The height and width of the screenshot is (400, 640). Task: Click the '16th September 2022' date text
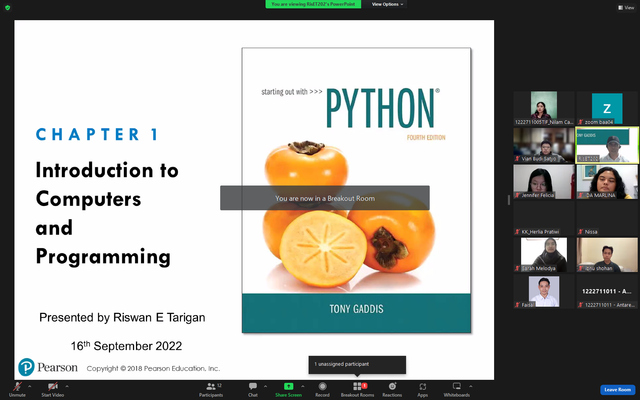coord(126,346)
